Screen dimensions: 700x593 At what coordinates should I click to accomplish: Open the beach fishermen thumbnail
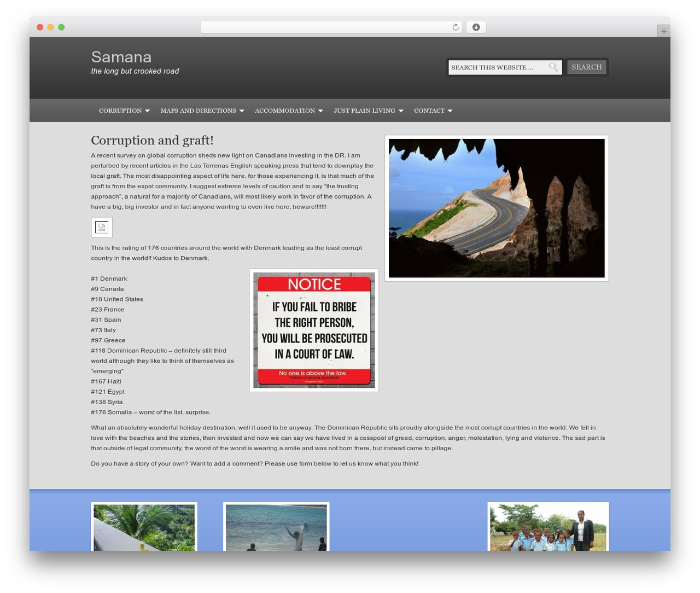click(x=276, y=527)
